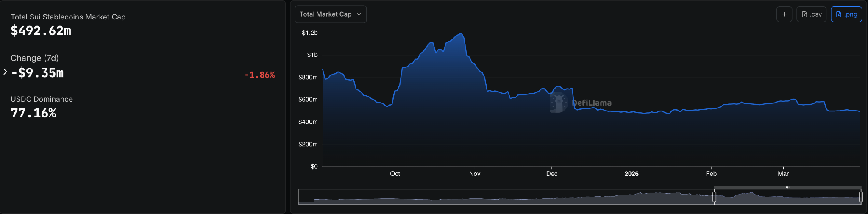The width and height of the screenshot is (868, 214).
Task: Click the 77.16% USDC dominance value
Action: pos(33,113)
